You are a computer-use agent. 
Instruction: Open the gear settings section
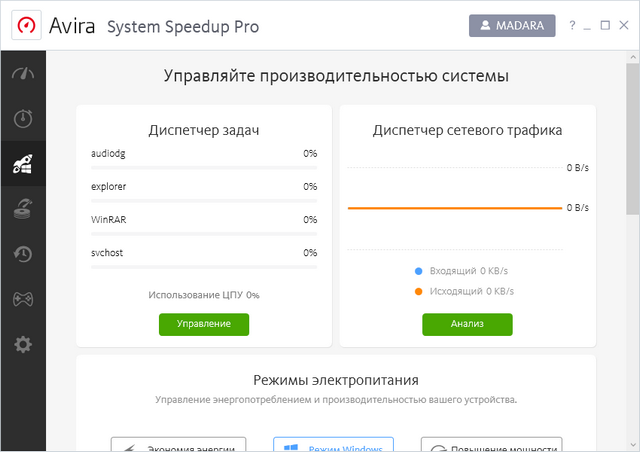22,344
